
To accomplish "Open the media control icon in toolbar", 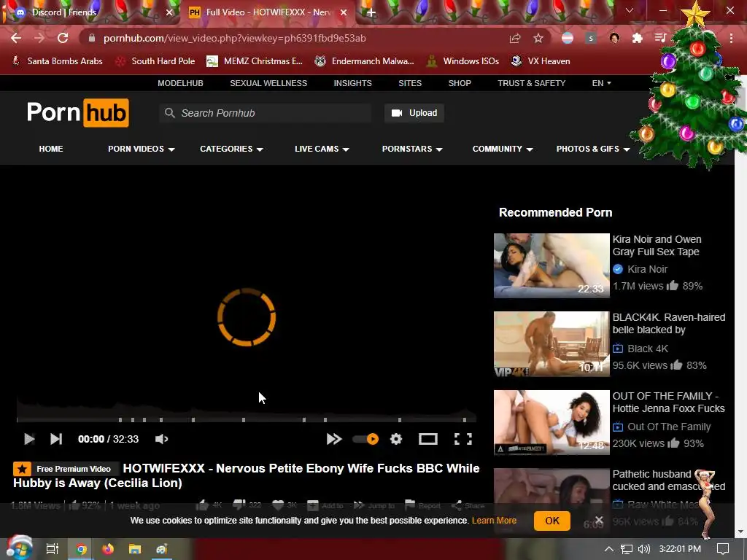I will pyautogui.click(x=660, y=38).
